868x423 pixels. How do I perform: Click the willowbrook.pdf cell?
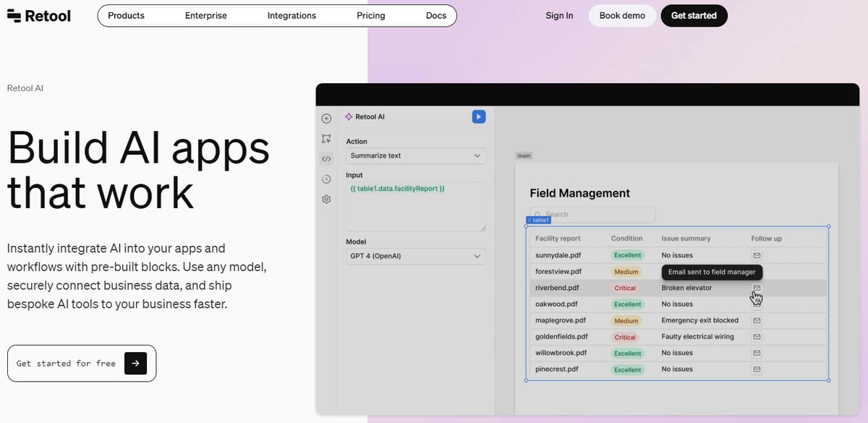pyautogui.click(x=561, y=353)
